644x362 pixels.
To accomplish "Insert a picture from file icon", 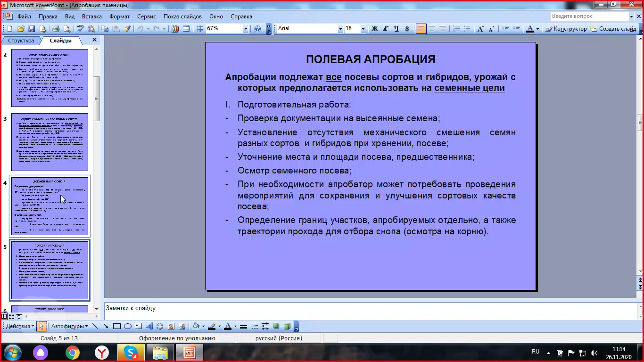I will 182,326.
